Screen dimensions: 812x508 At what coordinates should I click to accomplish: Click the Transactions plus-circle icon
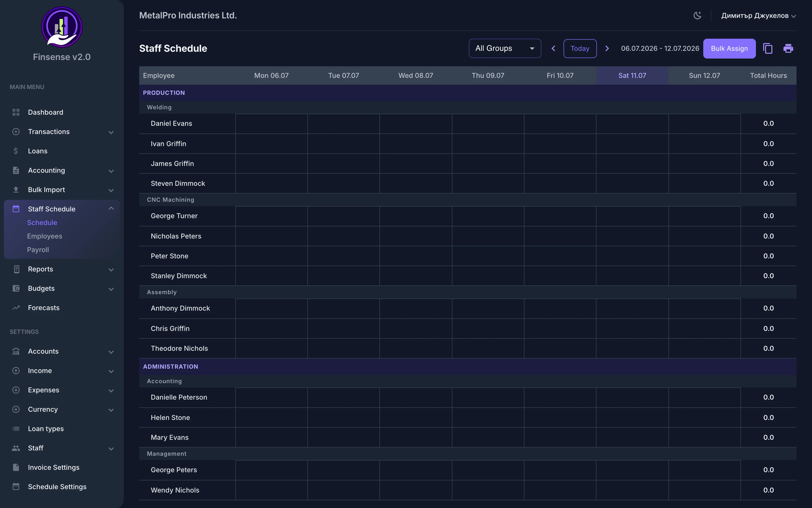click(16, 132)
